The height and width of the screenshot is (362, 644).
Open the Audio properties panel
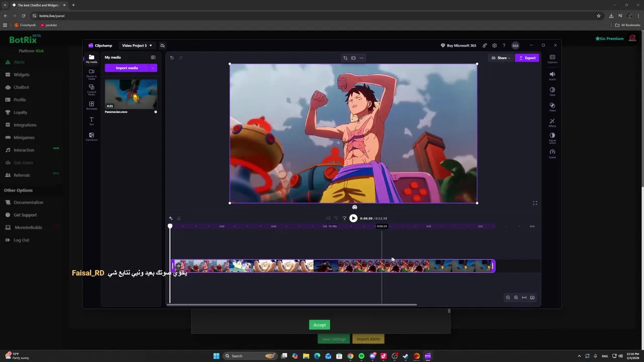coord(552,75)
